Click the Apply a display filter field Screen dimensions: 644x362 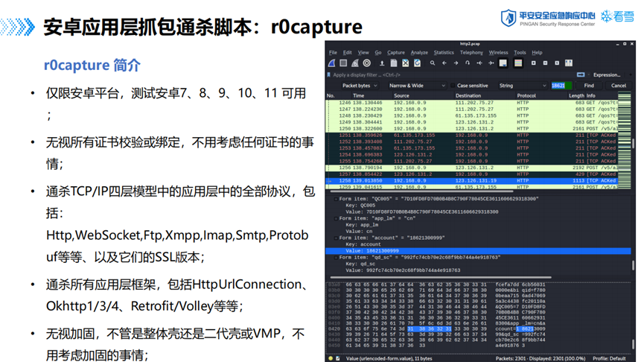tap(453, 74)
